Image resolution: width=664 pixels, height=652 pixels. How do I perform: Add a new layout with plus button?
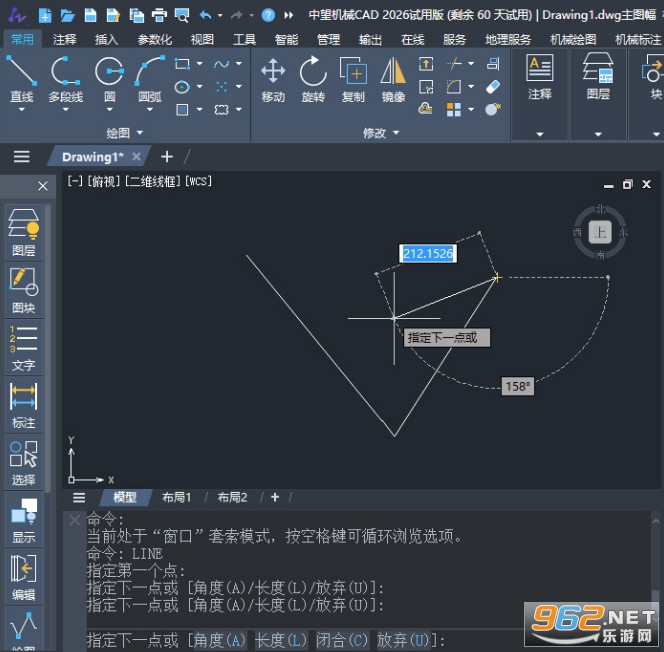[275, 497]
